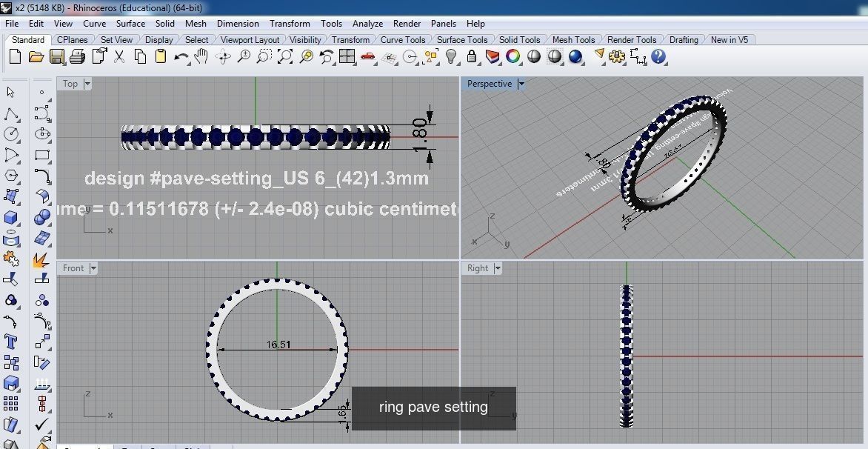The image size is (868, 449).
Task: Open a file using the folder icon
Action: pos(36,56)
